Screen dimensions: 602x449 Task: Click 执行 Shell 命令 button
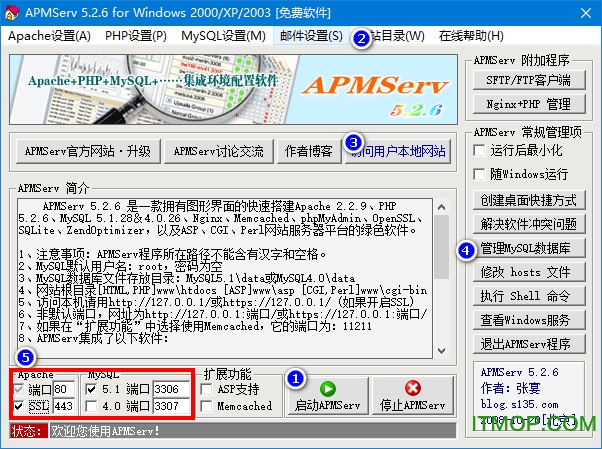pyautogui.click(x=529, y=296)
